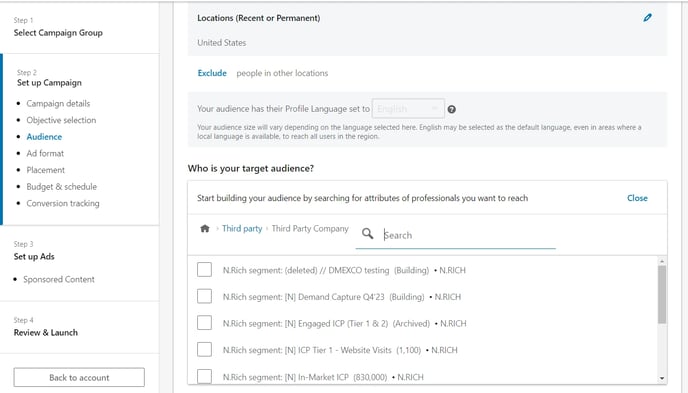Check the DMEXCO testing segment box
Viewport: 688px width, 393px height.
[204, 270]
